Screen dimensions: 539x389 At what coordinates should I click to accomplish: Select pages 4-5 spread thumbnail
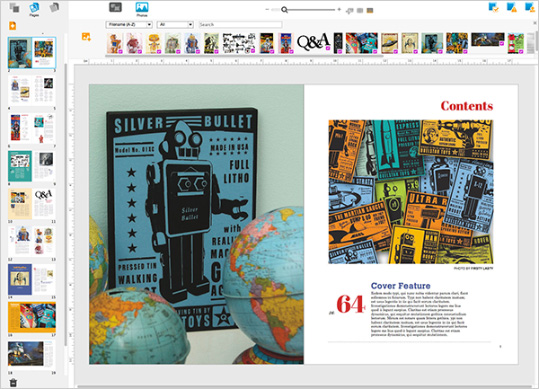coord(32,90)
